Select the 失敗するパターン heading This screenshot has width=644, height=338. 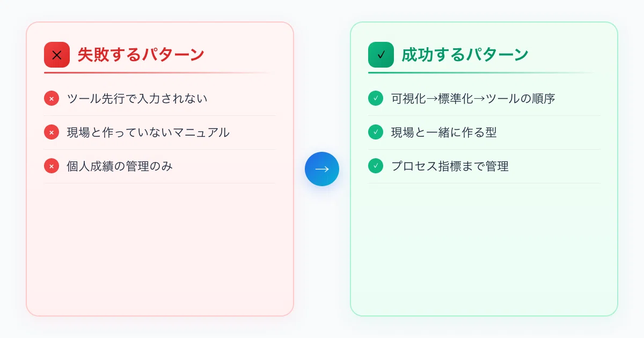141,55
